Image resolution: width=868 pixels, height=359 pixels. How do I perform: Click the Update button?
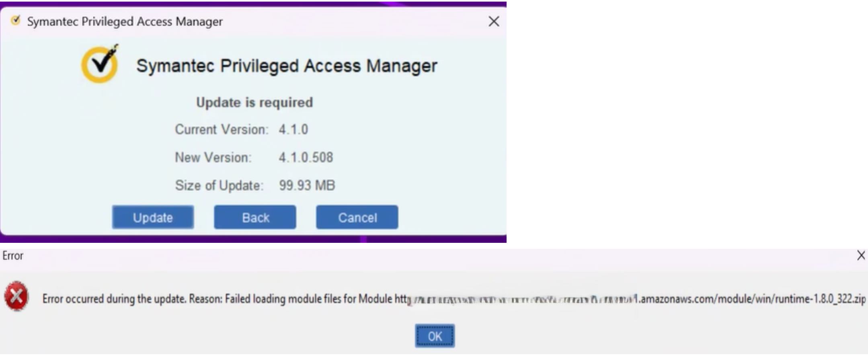153,217
